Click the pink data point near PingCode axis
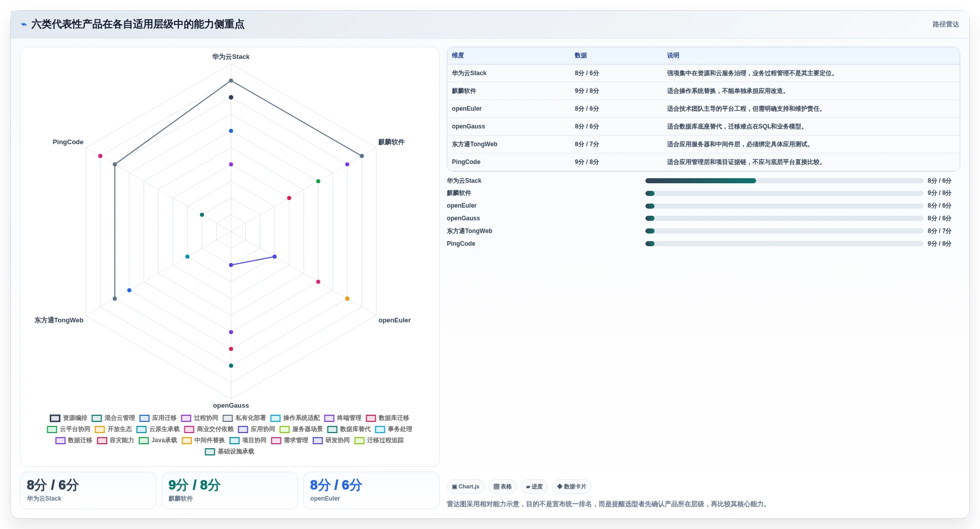This screenshot has width=980, height=529. point(101,156)
